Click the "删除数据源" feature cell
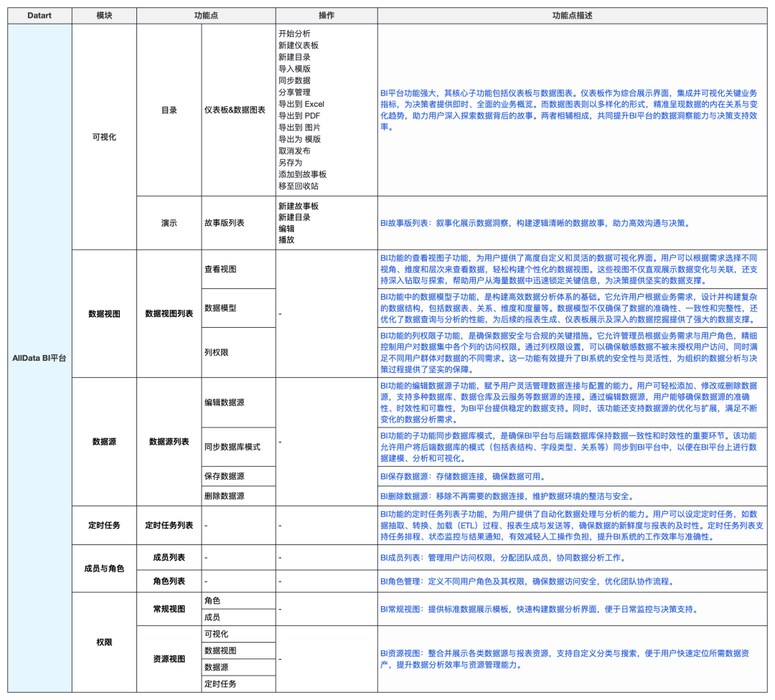Screen dimensions: 775x700 (225, 496)
